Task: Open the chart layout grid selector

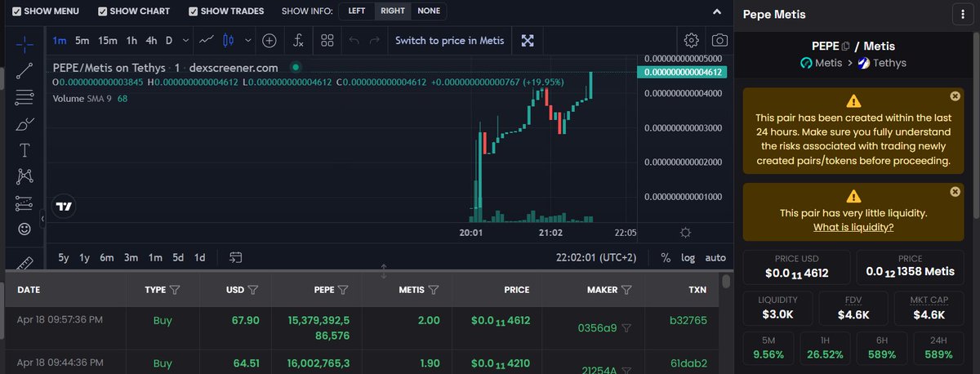Action: pos(327,40)
